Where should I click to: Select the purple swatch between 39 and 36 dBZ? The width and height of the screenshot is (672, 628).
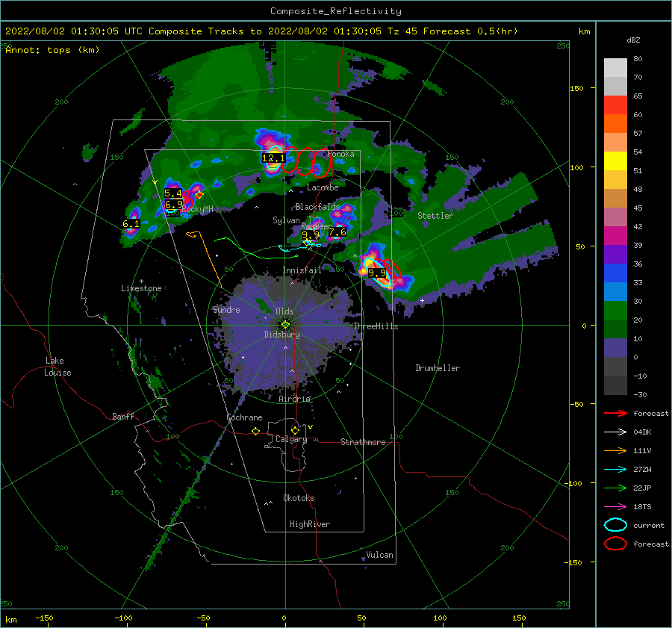pos(615,255)
